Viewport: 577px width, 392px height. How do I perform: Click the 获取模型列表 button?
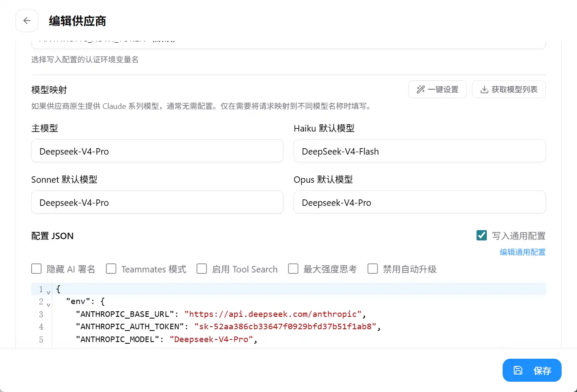point(509,89)
